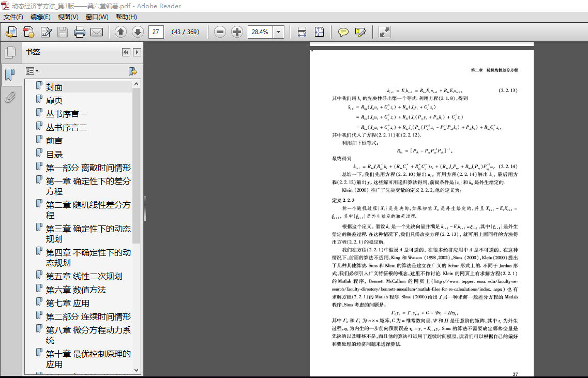Click the convert PDF icon with gear
Screen dimensions: 588x378
tap(28, 32)
